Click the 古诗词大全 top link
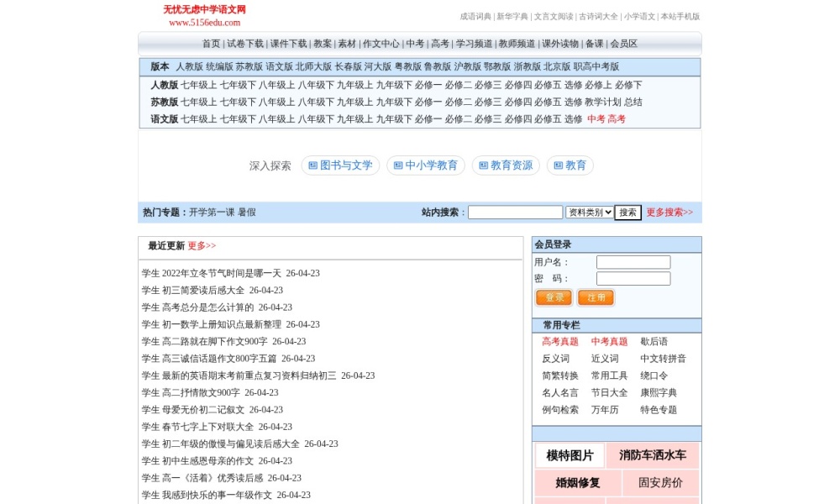The image size is (840, 504). point(598,17)
